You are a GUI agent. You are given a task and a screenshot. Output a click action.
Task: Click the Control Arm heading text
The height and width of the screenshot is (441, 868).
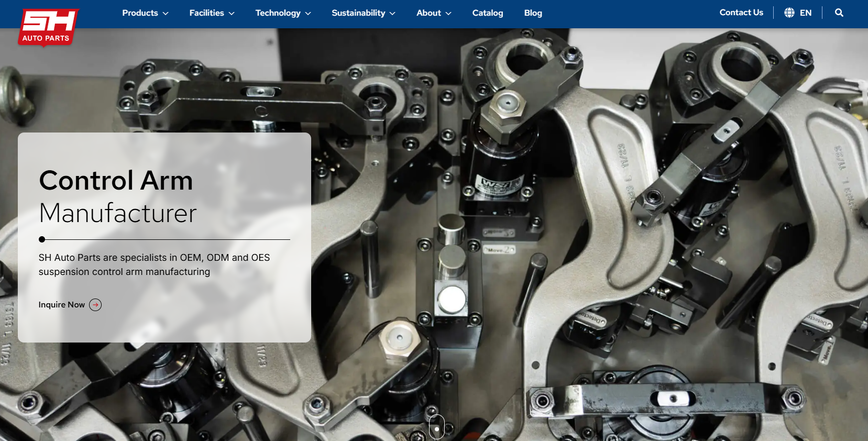click(x=116, y=181)
